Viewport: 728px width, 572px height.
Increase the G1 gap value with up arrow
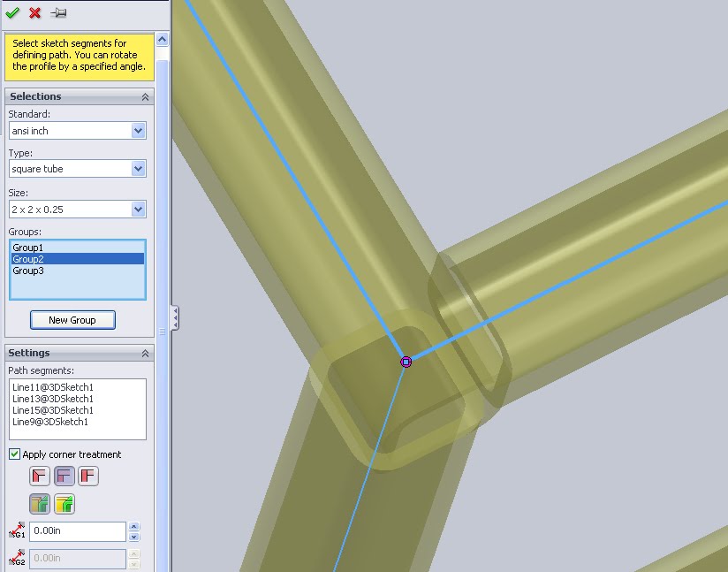tap(133, 526)
